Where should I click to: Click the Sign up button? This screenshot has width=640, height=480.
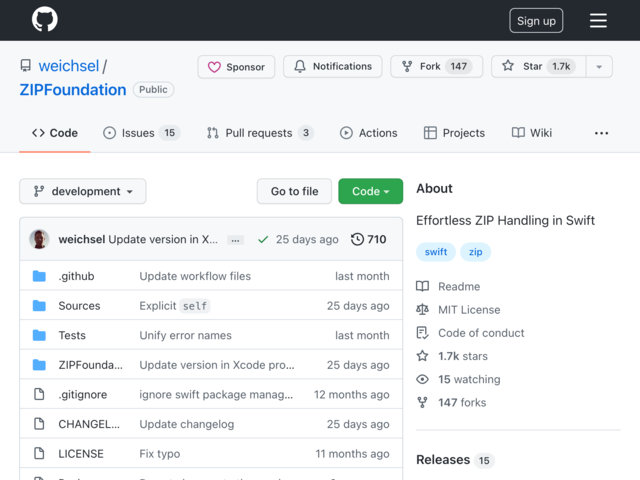[536, 20]
